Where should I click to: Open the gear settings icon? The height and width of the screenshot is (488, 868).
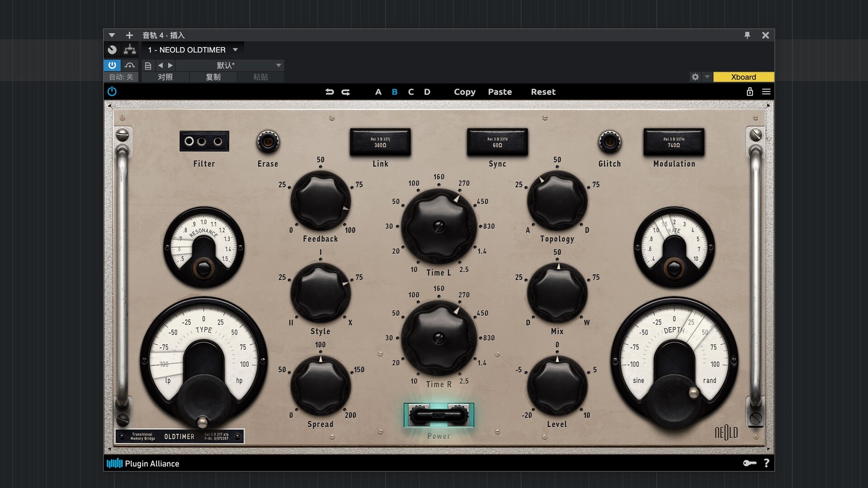tap(695, 77)
